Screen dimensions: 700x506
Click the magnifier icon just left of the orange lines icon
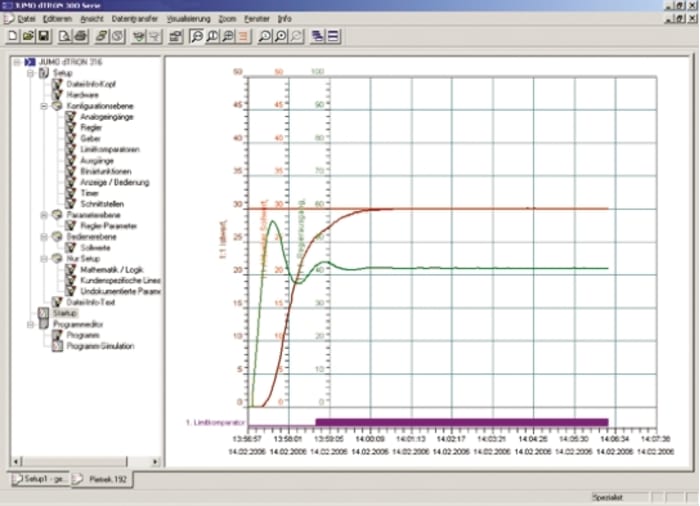pyautogui.click(x=228, y=36)
